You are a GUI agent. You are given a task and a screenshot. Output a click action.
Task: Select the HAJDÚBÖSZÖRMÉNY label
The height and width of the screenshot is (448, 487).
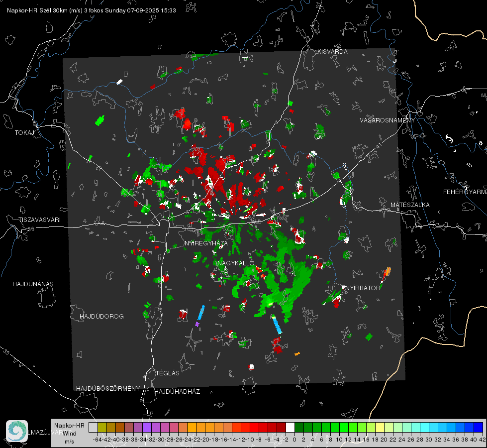(108, 388)
